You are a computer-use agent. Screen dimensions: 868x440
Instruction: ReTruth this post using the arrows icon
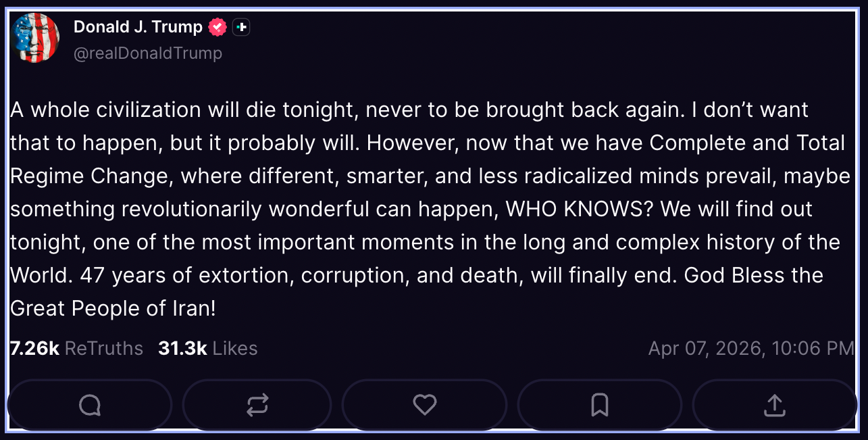click(257, 405)
